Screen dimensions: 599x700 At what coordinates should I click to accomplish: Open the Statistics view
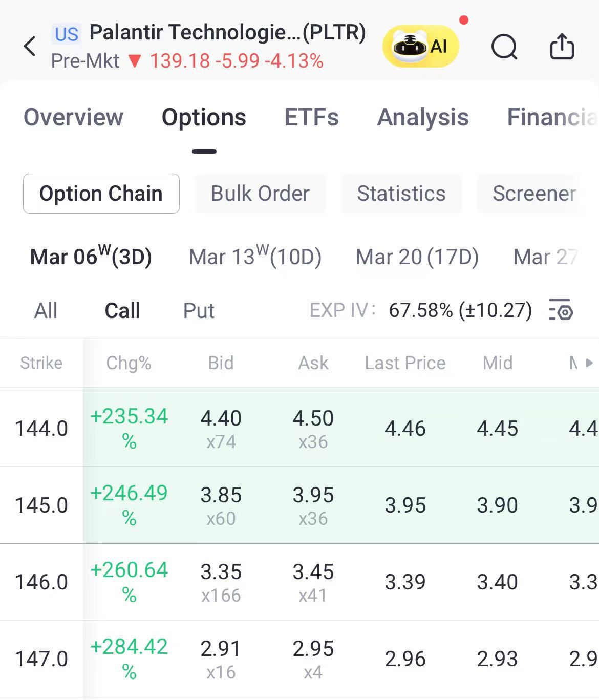(401, 194)
